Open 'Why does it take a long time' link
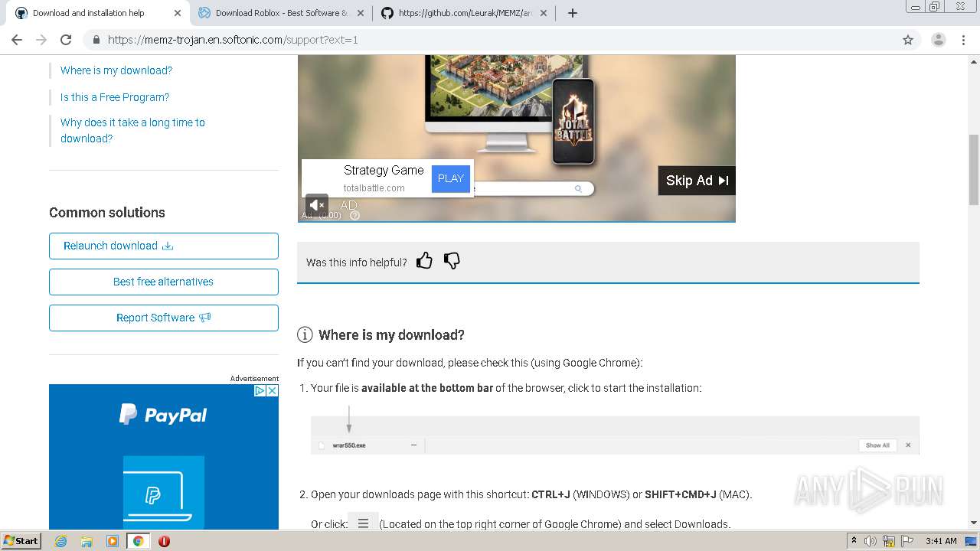 [x=132, y=130]
